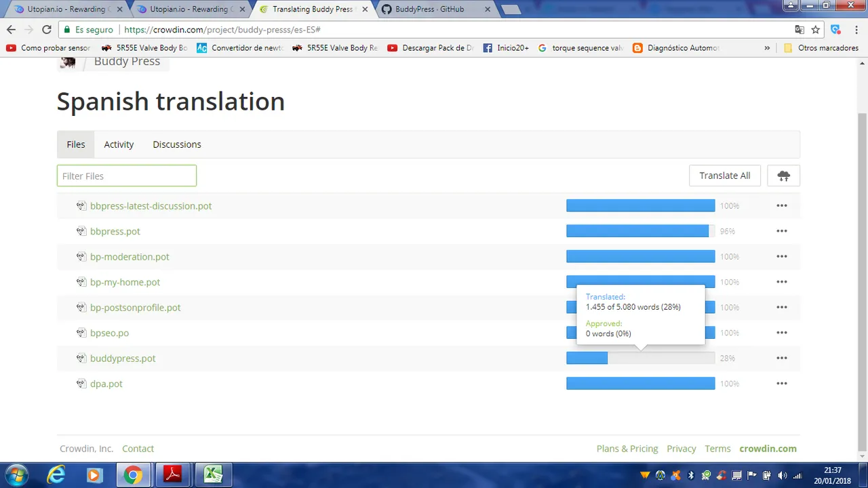
Task: Click file icon beside bpseo.po
Action: [x=81, y=333]
